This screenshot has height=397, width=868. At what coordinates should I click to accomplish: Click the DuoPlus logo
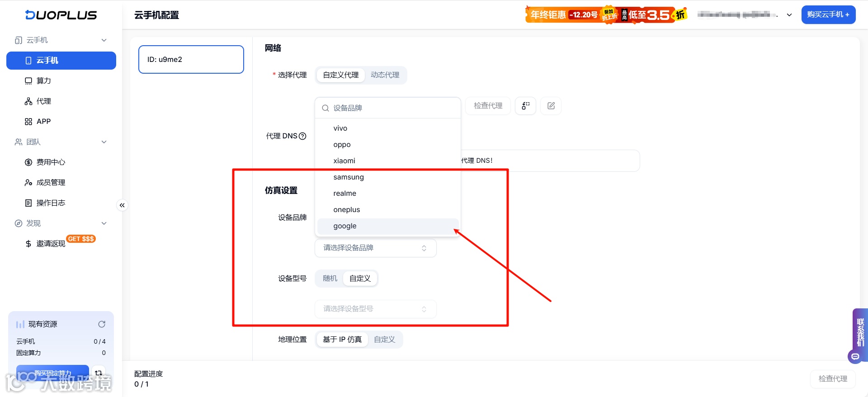(x=61, y=15)
